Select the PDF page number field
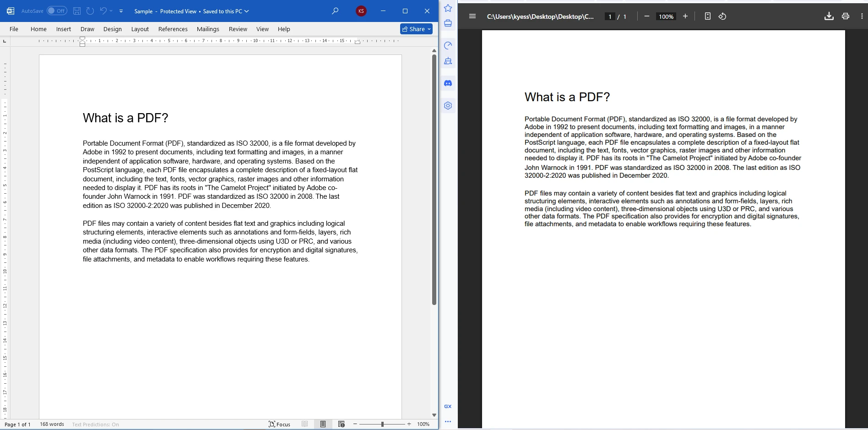The height and width of the screenshot is (430, 868). (x=610, y=16)
